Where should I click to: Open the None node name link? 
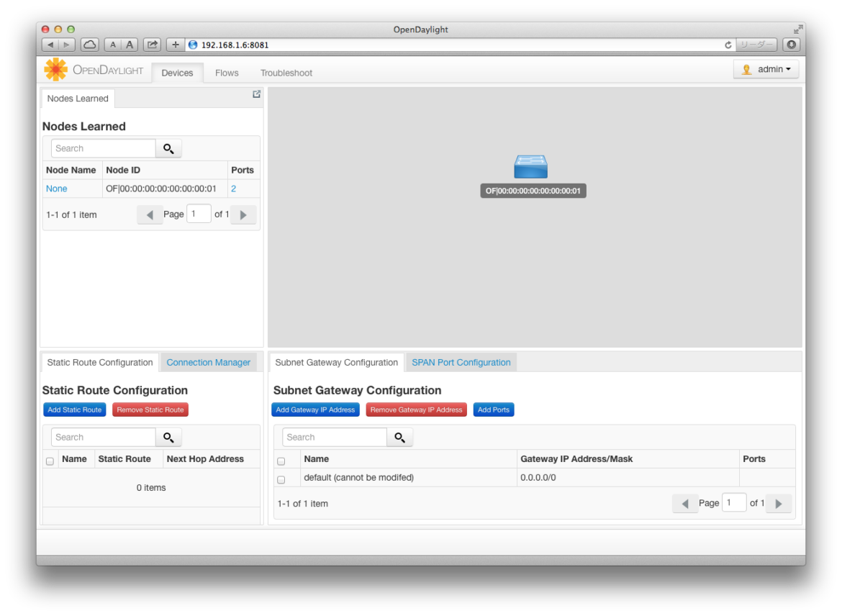(x=56, y=188)
